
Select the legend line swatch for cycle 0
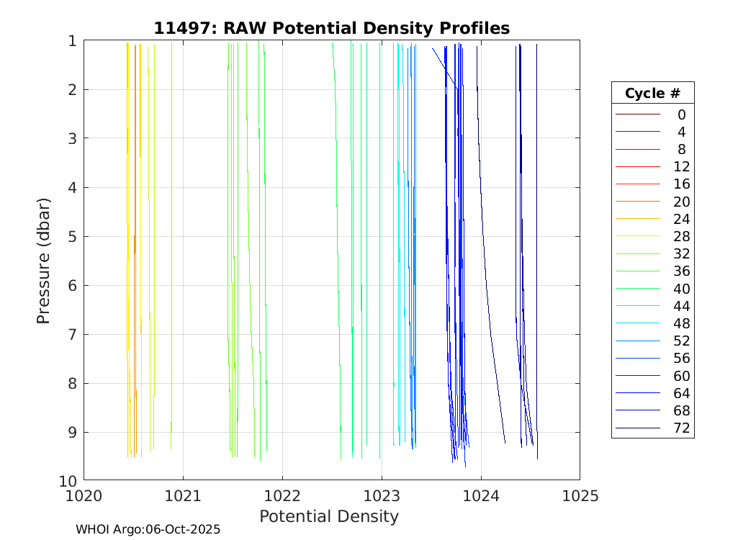[x=637, y=114]
